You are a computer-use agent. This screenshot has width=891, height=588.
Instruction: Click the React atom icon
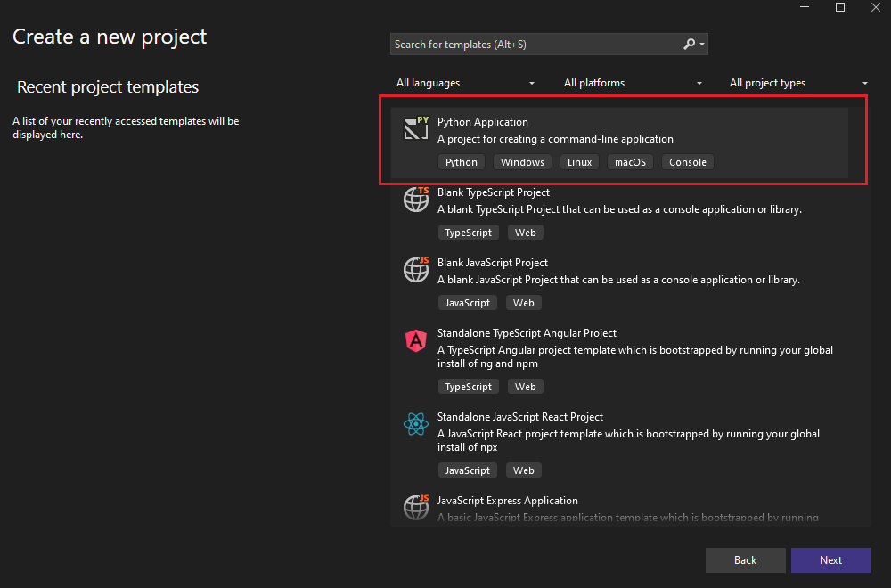point(416,424)
